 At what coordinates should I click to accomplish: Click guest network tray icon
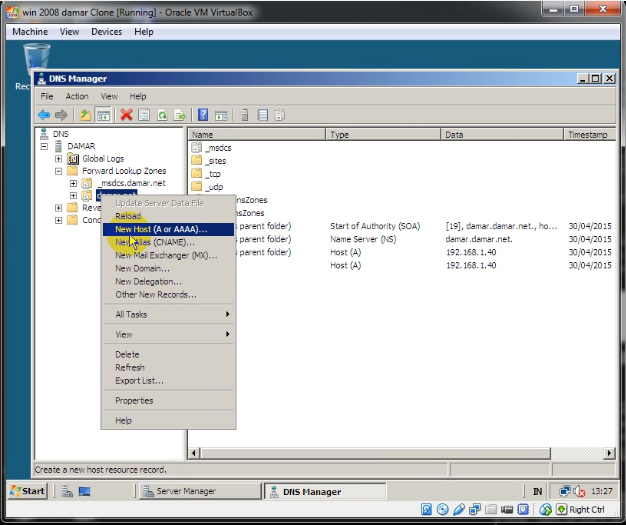(x=565, y=491)
